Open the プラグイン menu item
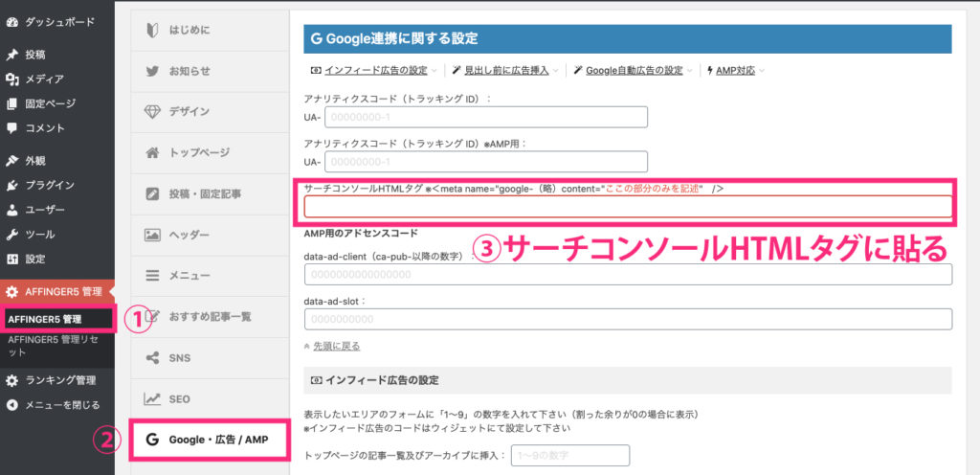 click(x=50, y=185)
